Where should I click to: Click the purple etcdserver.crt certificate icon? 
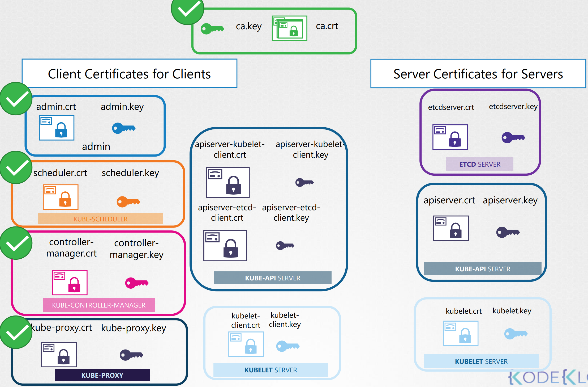pos(450,137)
